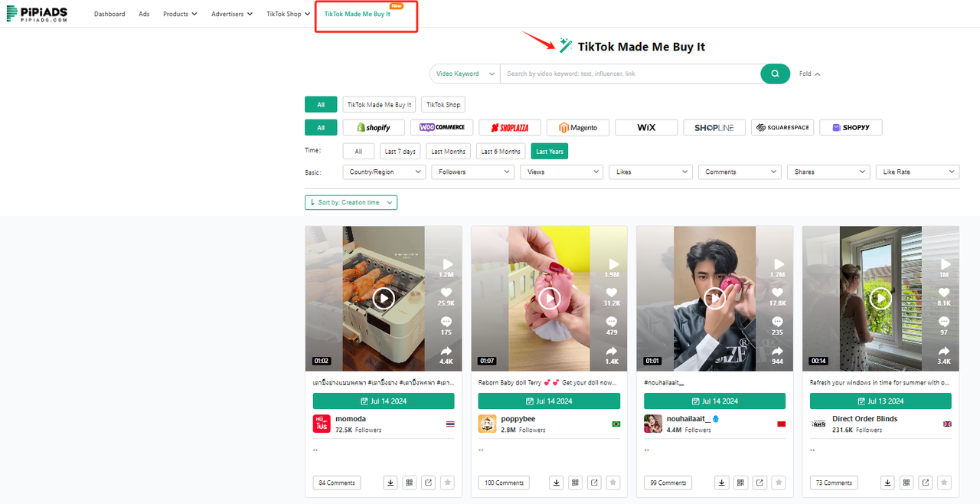Open the Ads menu item

144,14
